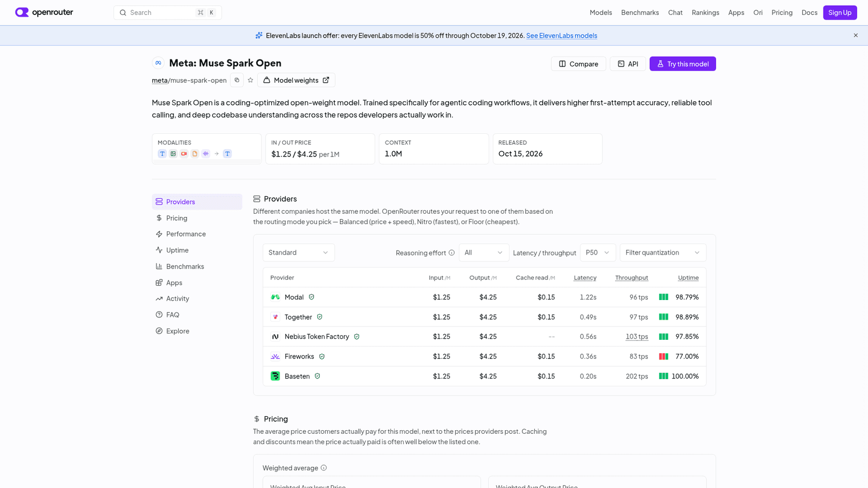The width and height of the screenshot is (868, 488).
Task: Click the Nebius Token Factory logo
Action: tap(275, 337)
